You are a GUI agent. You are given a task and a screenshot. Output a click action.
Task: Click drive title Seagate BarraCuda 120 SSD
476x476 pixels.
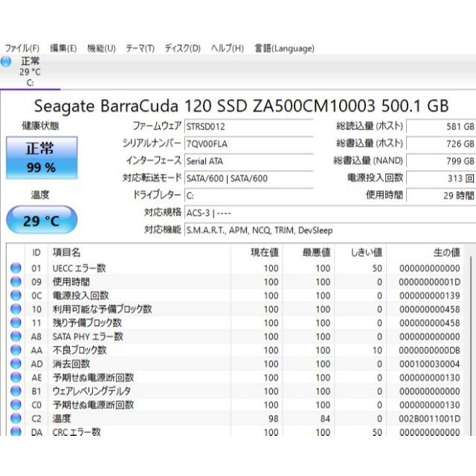point(140,106)
